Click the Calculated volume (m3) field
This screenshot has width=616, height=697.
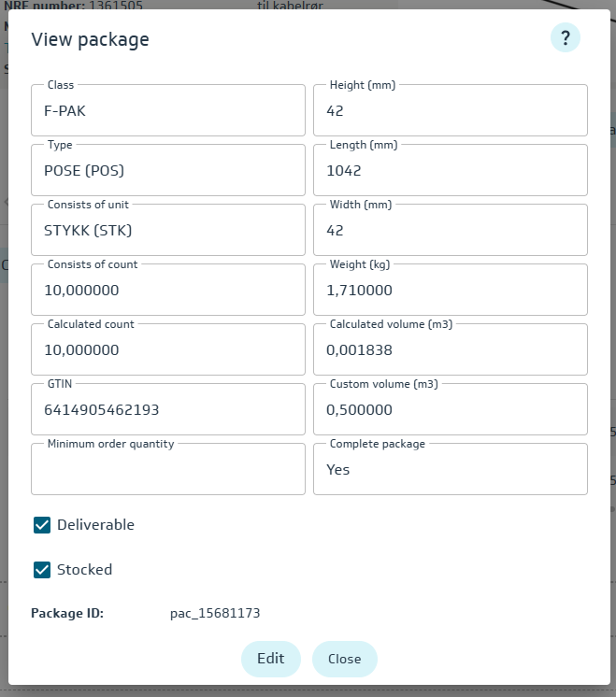pyautogui.click(x=450, y=350)
